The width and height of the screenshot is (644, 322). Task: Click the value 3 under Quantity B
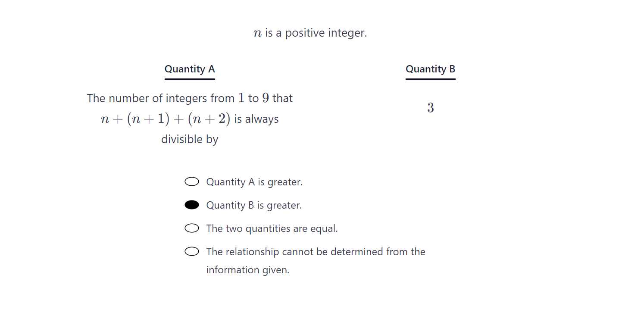click(430, 108)
